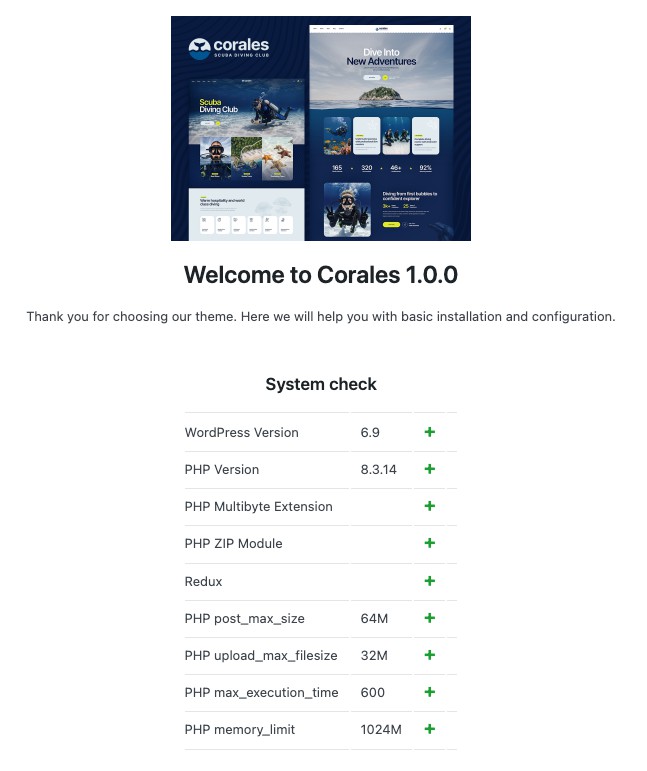Click the green plus icon in Redux row
Image resolution: width=647 pixels, height=771 pixels.
point(430,581)
